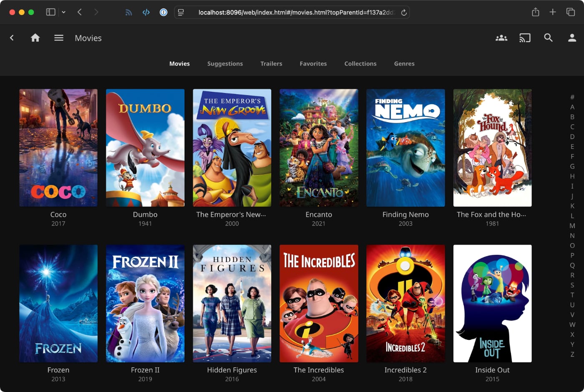Open the Favorites tab
The image size is (584, 392).
[x=313, y=64]
